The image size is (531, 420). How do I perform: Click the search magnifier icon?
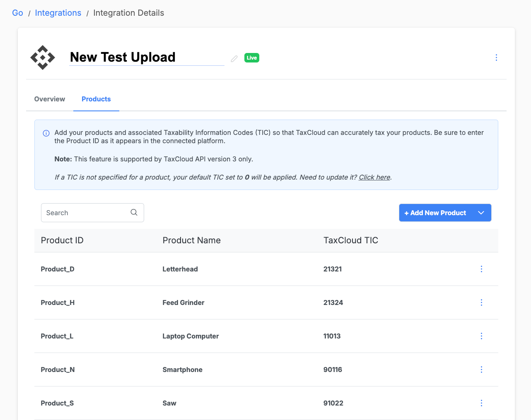tap(134, 212)
